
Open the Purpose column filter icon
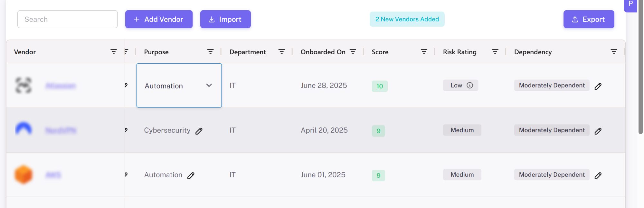[x=210, y=51]
